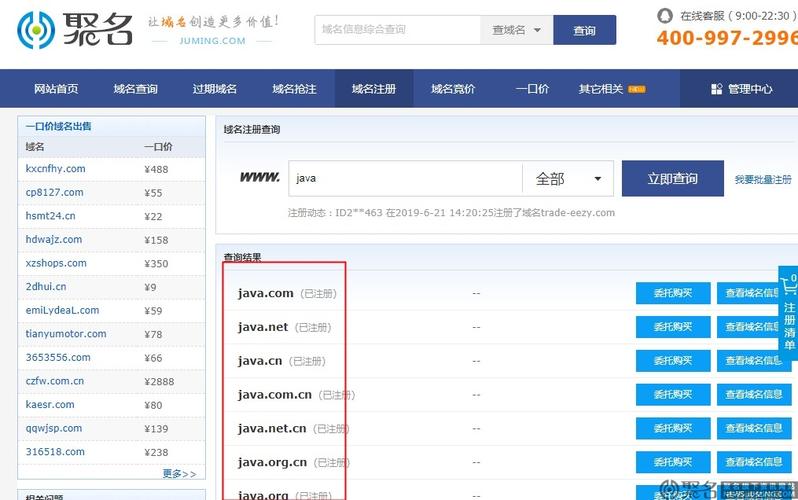Click the online customer service icon
Viewport: 798px width, 500px height.
point(665,16)
